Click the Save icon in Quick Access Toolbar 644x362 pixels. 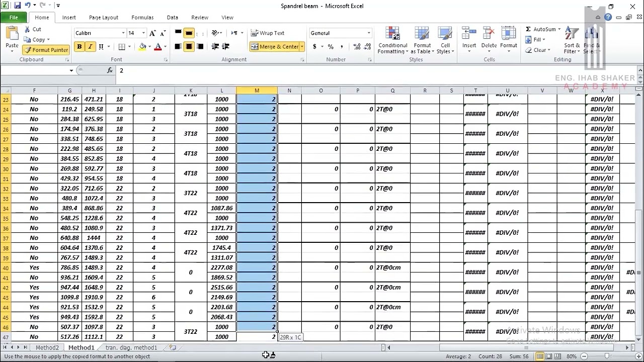pyautogui.click(x=17, y=6)
